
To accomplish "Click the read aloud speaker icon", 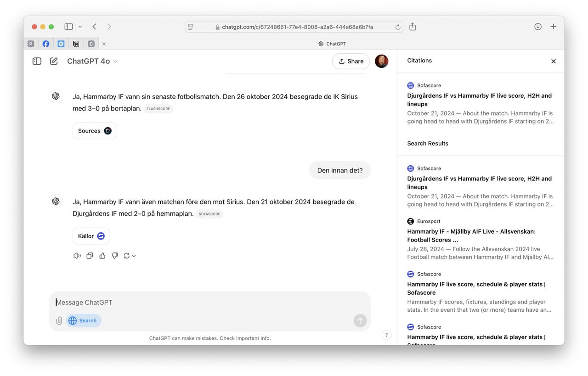I will (x=77, y=256).
